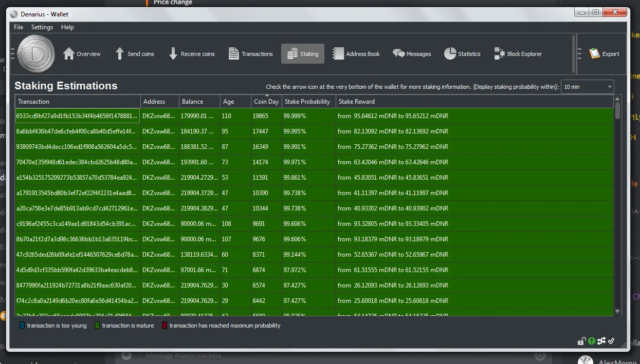Select transaction starting e154b325175209273b53
Viewport: 640px width, 364px height.
(x=78, y=178)
